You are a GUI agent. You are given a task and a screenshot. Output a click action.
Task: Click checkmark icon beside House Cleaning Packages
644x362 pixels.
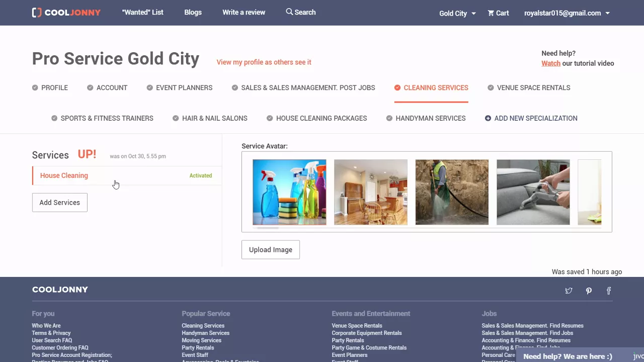point(270,118)
